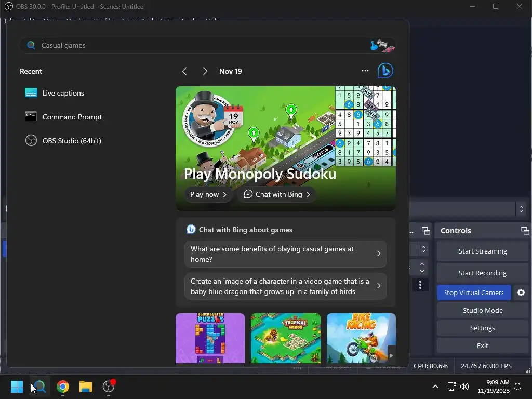Pop out the OBS Controls dock
The height and width of the screenshot is (399, 532).
pos(525,231)
